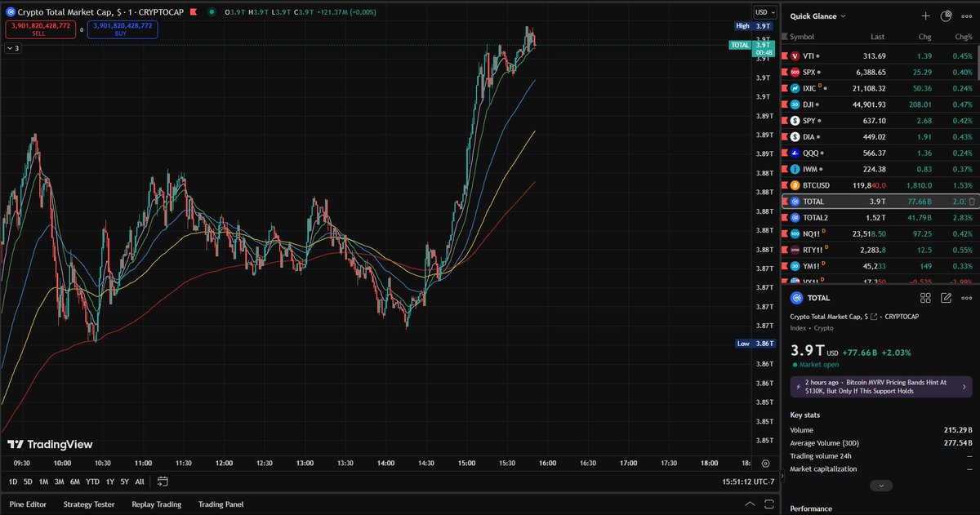Image resolution: width=980 pixels, height=515 pixels.
Task: Select the RTY1! row in watchlist
Action: (x=880, y=250)
